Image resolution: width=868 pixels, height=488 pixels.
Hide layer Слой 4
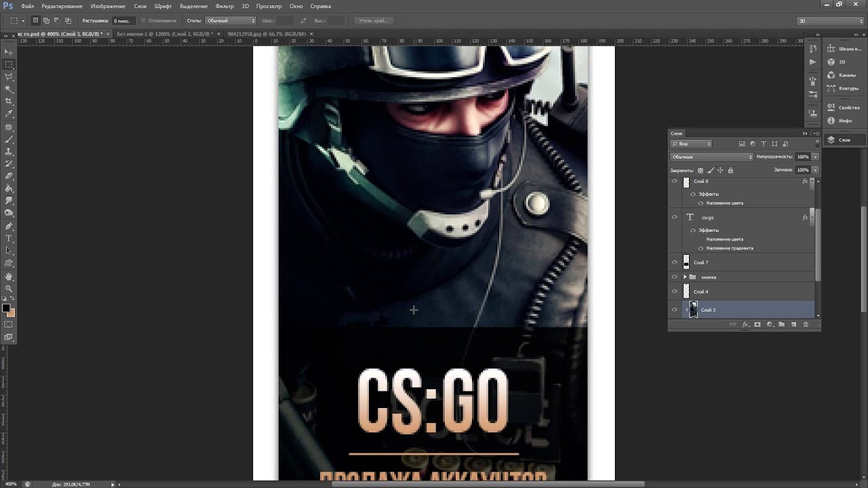pos(674,291)
